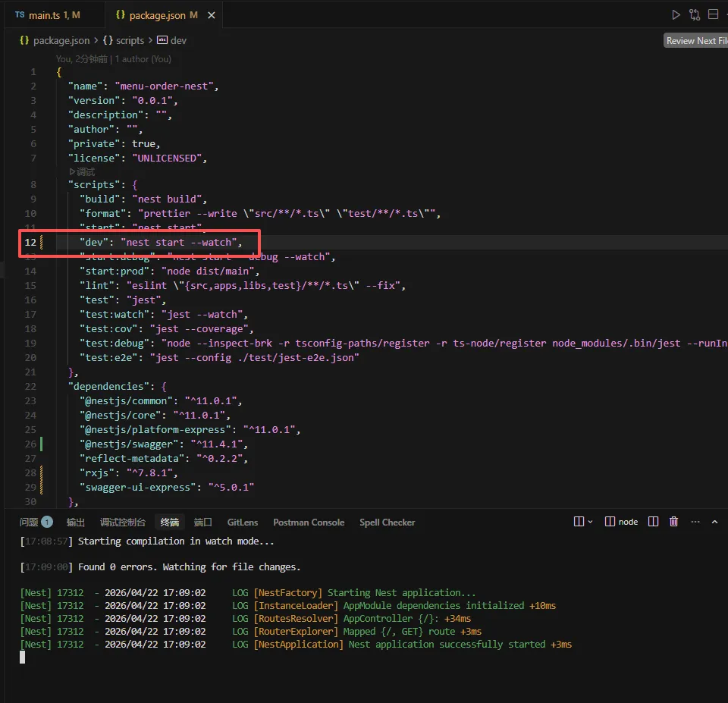Click the new terminal split icon in panel
The image size is (728, 703).
tap(579, 522)
